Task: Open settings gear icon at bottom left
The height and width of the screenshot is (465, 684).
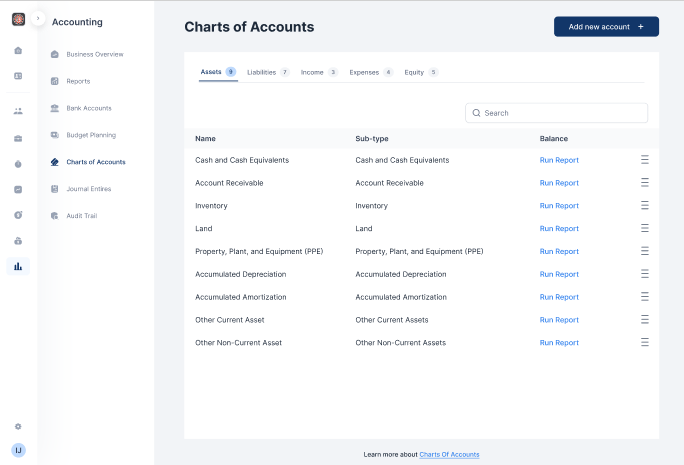Action: (18, 426)
